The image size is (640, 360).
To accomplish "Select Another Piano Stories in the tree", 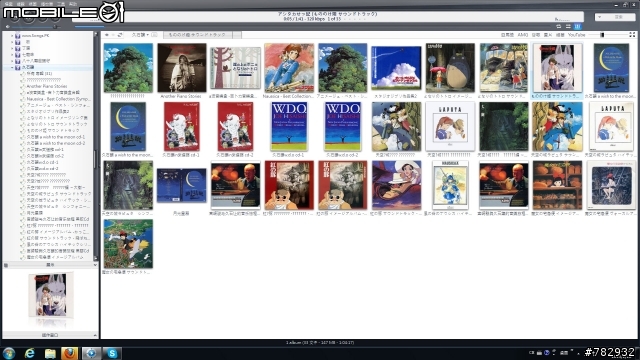I will point(47,87).
